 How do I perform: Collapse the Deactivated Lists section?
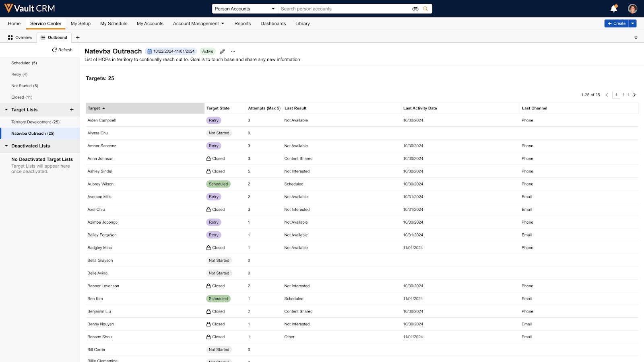point(6,146)
